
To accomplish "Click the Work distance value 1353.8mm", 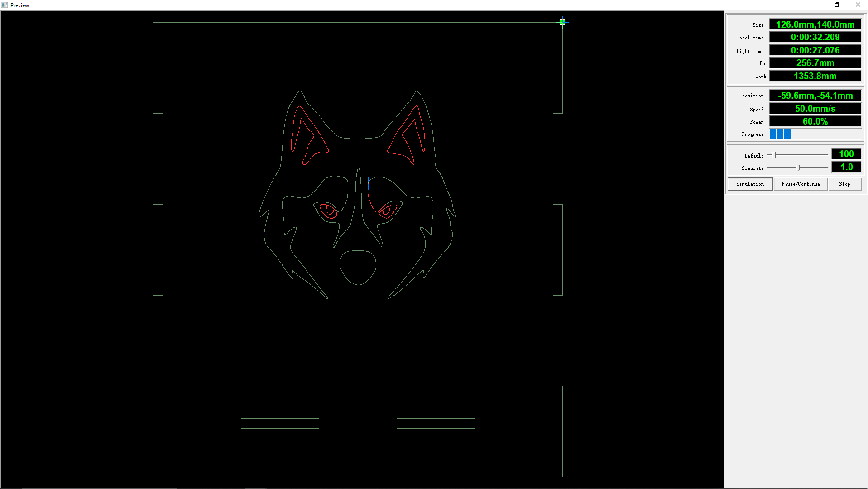I will 815,76.
